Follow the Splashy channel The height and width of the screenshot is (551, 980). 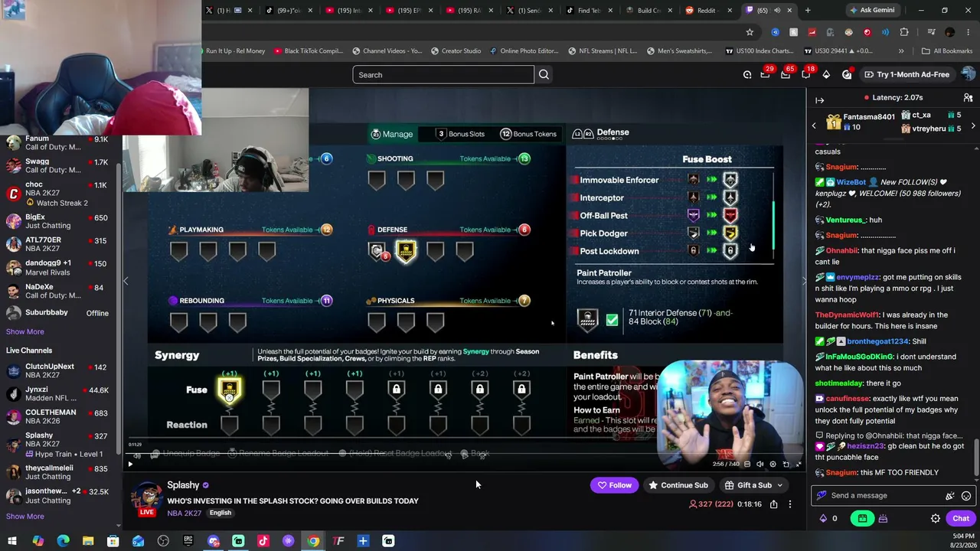(614, 485)
